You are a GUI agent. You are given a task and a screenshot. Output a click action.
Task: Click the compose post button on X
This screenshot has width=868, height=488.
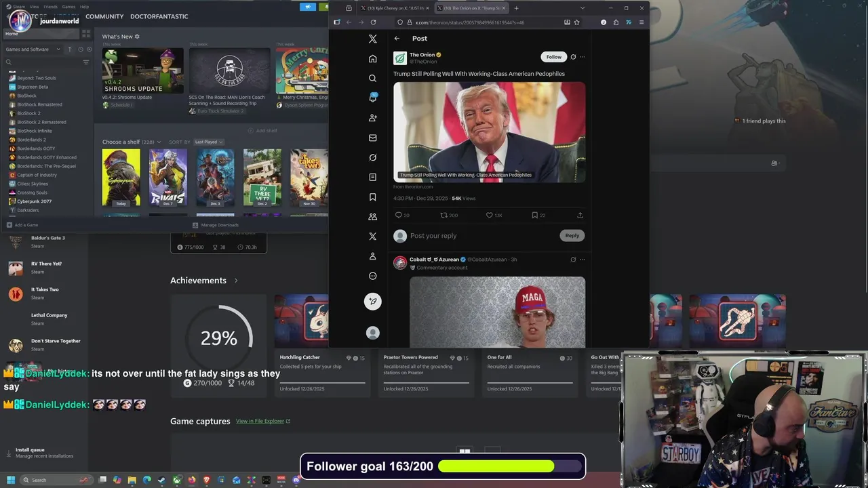click(x=372, y=301)
